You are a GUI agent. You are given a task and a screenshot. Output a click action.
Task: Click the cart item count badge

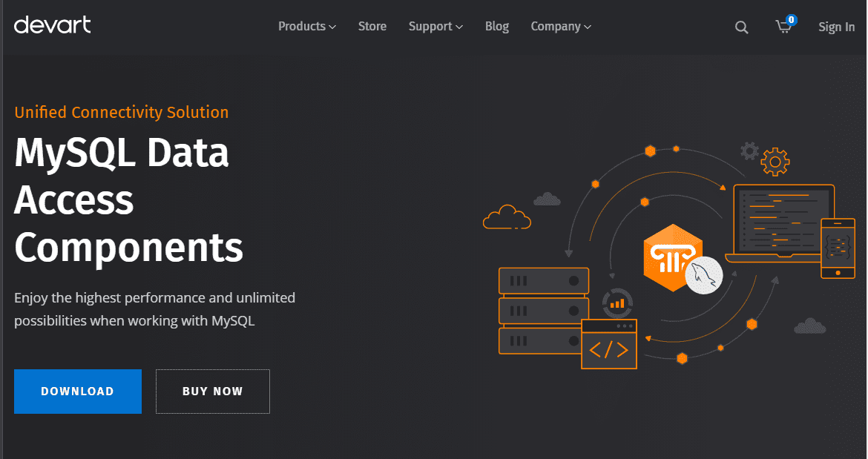792,20
